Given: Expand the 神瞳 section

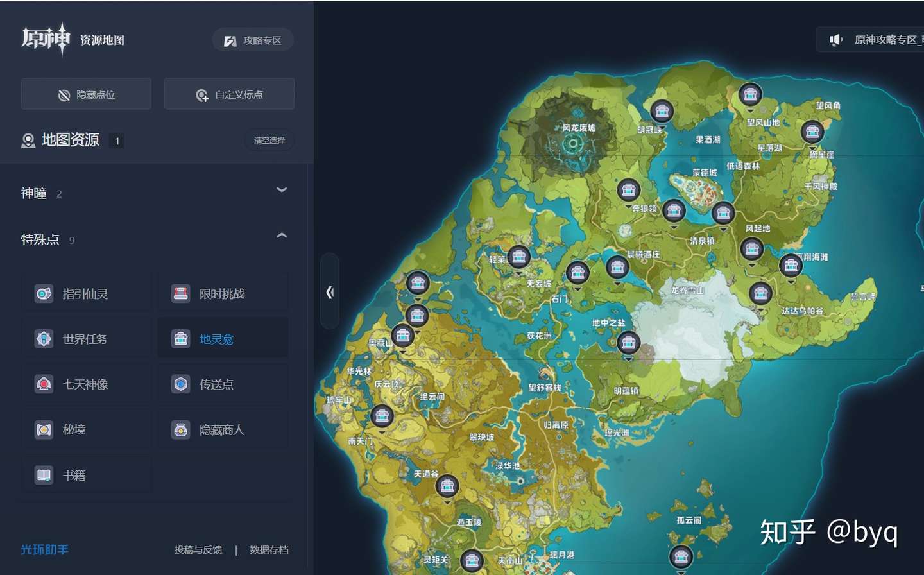Looking at the screenshot, I should coord(281,190).
